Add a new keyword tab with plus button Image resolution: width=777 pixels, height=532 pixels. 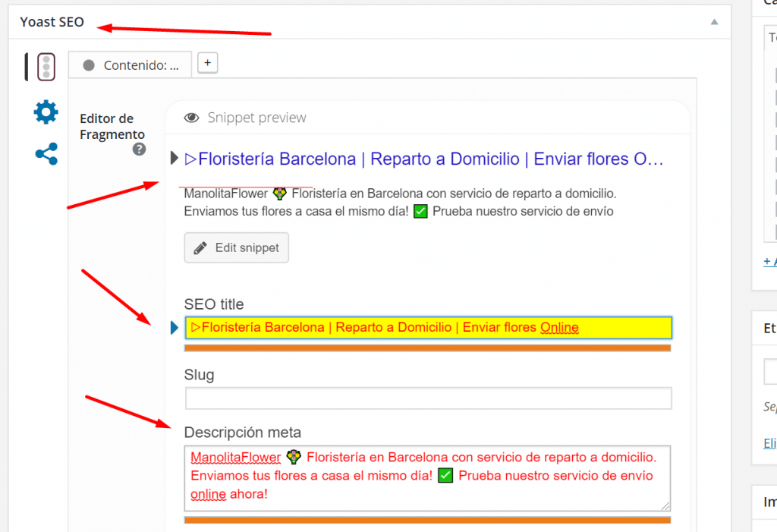click(208, 63)
